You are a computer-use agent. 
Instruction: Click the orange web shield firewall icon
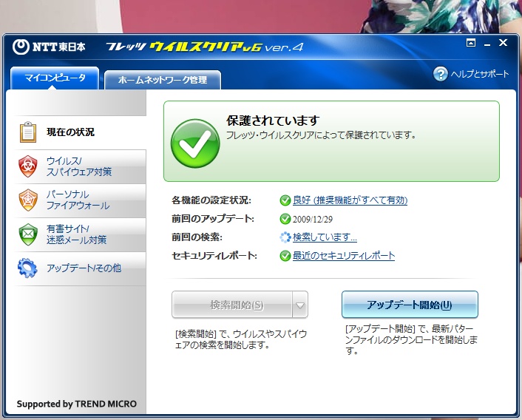[x=28, y=200]
